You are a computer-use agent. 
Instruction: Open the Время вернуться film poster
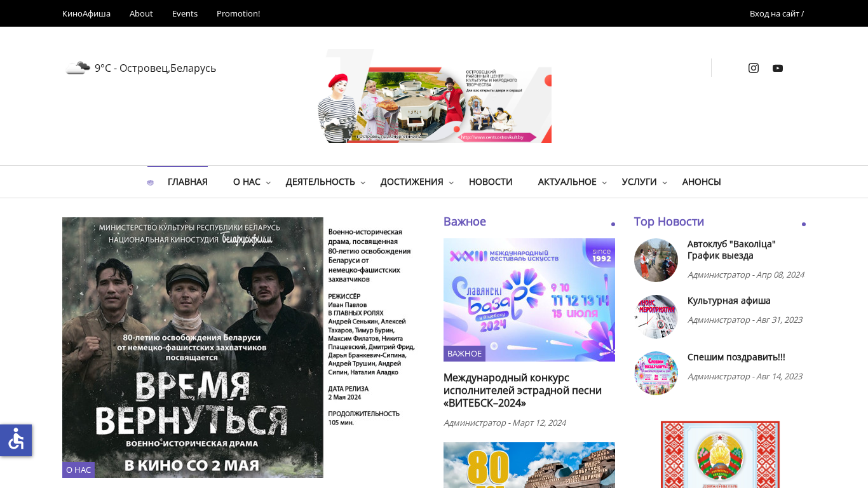coord(243,348)
